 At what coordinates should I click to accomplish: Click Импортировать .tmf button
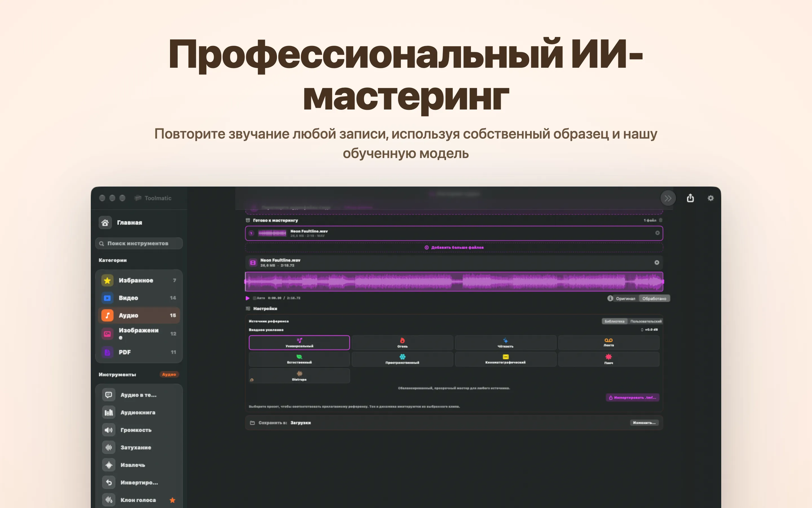632,397
